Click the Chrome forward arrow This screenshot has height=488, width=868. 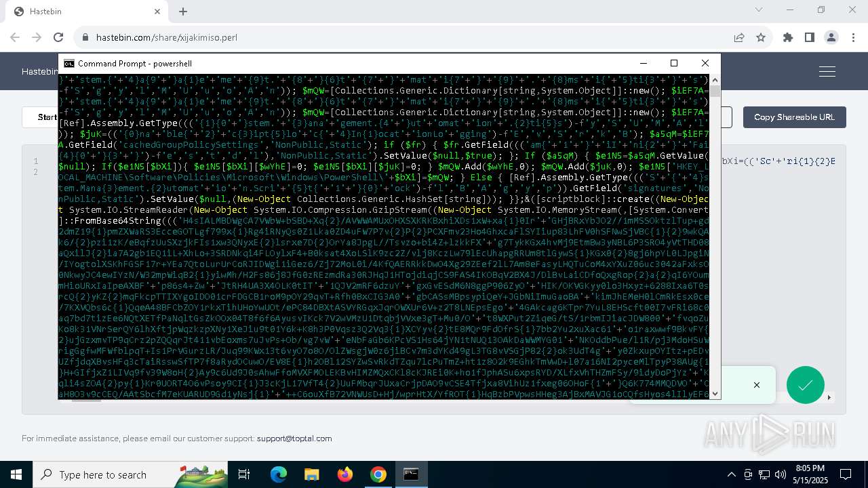37,37
